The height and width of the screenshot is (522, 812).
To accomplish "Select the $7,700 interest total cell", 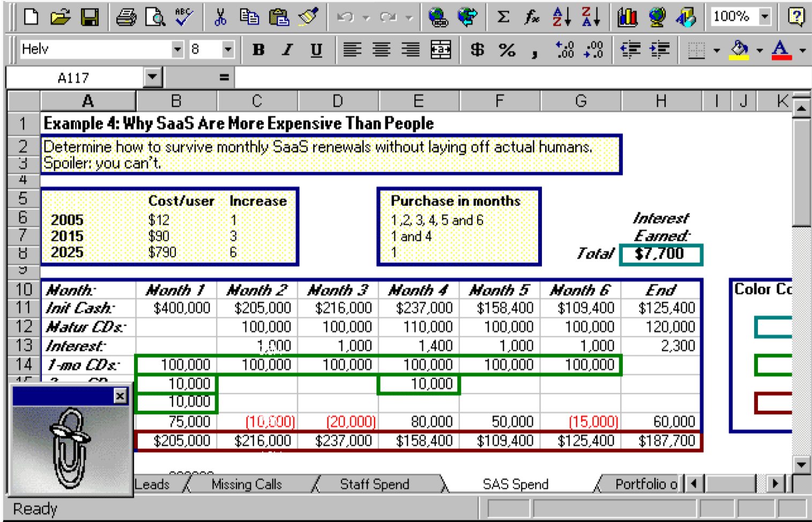I will [661, 254].
